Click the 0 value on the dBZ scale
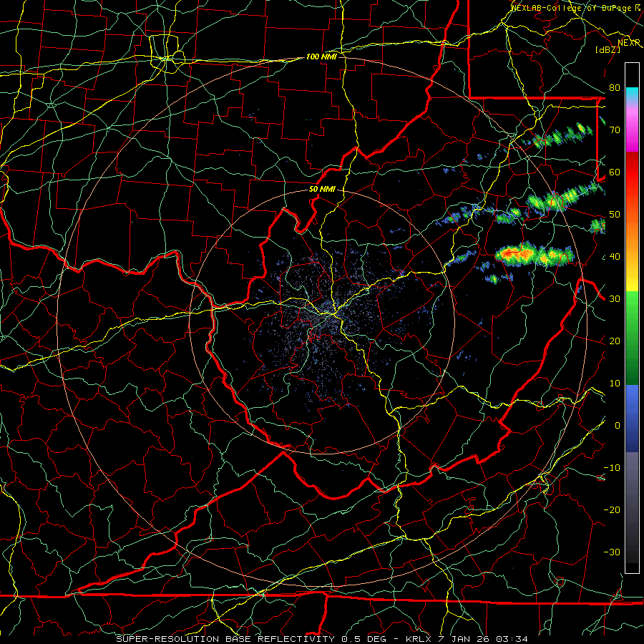Screen dimensions: 644x644 tap(618, 426)
